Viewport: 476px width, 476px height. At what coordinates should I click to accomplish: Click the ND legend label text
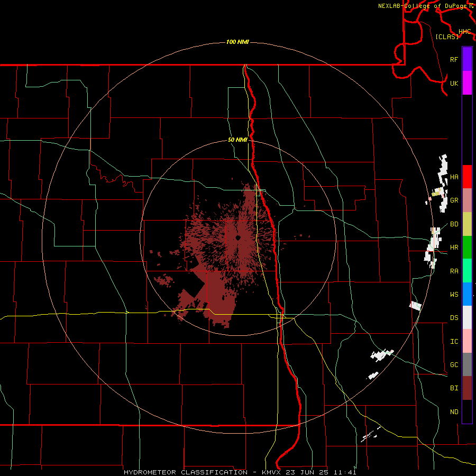coord(454,412)
